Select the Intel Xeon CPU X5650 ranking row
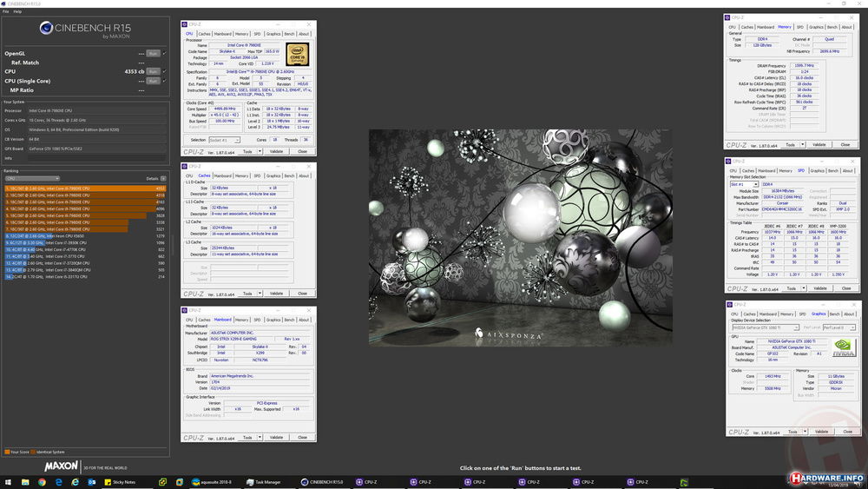The width and height of the screenshot is (868, 489). [85, 236]
